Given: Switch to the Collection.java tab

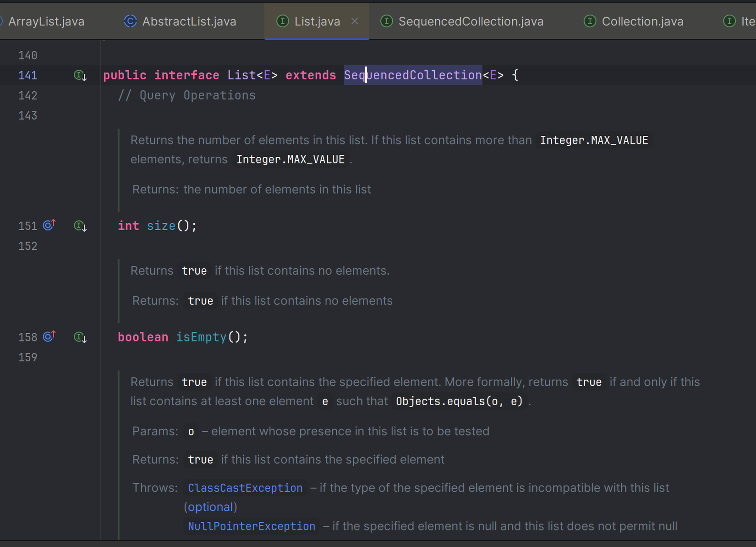Looking at the screenshot, I should coord(642,21).
